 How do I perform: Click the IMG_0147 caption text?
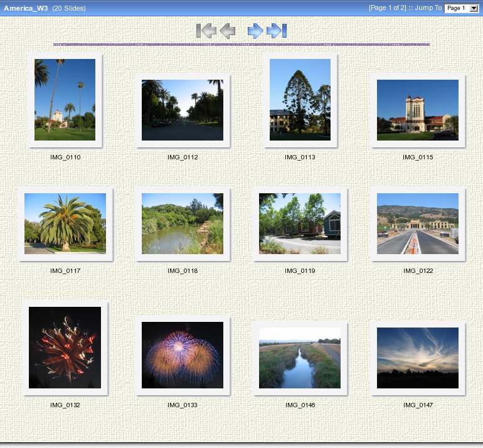click(x=418, y=405)
